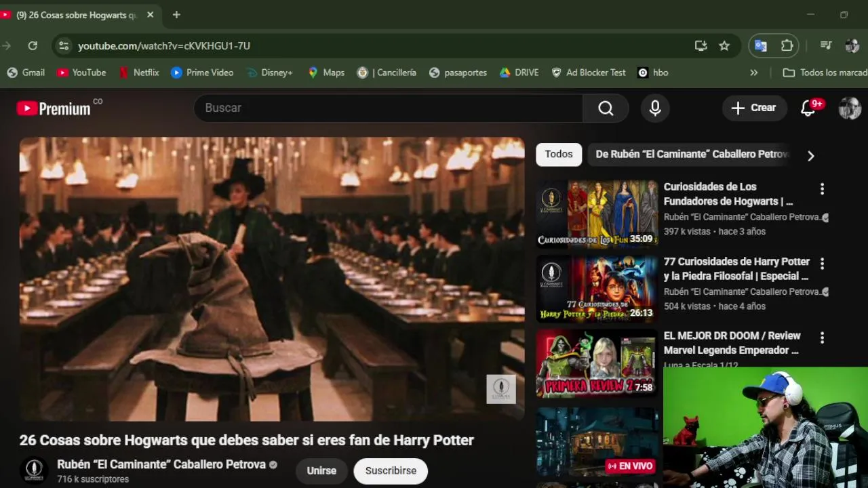This screenshot has height=488, width=868.
Task: Open a new browser tab
Action: click(x=176, y=15)
